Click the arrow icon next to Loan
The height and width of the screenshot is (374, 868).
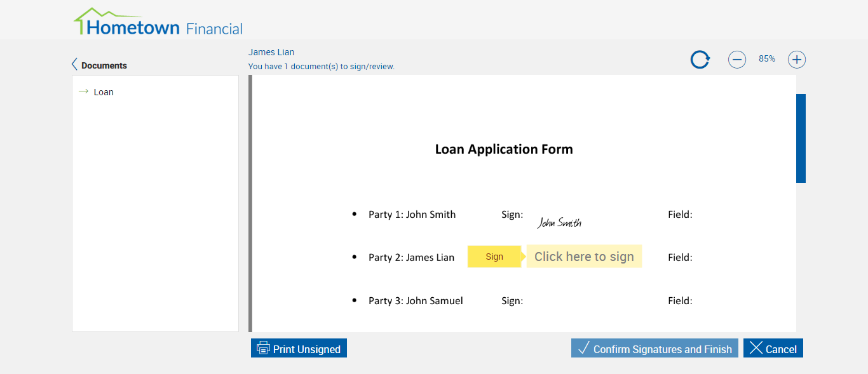83,91
